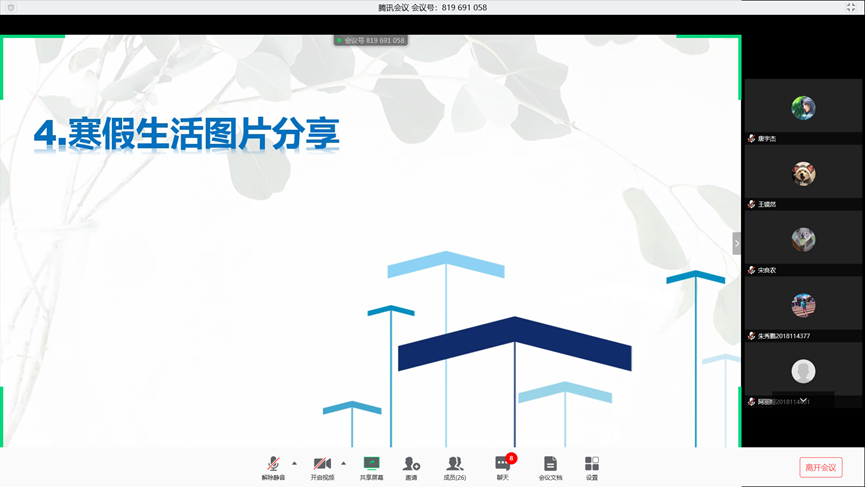This screenshot has width=865, height=487.
Task: Collapse participant sidebar with right chevron
Action: click(736, 243)
